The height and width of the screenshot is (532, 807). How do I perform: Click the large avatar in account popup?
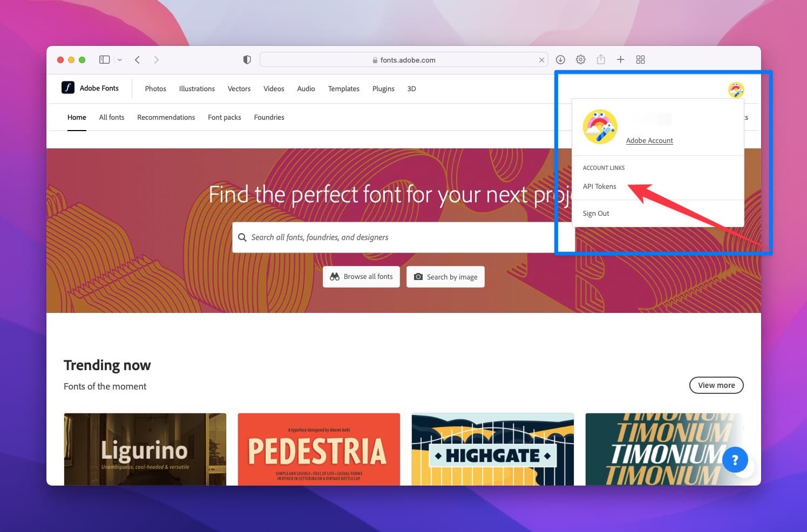[600, 127]
